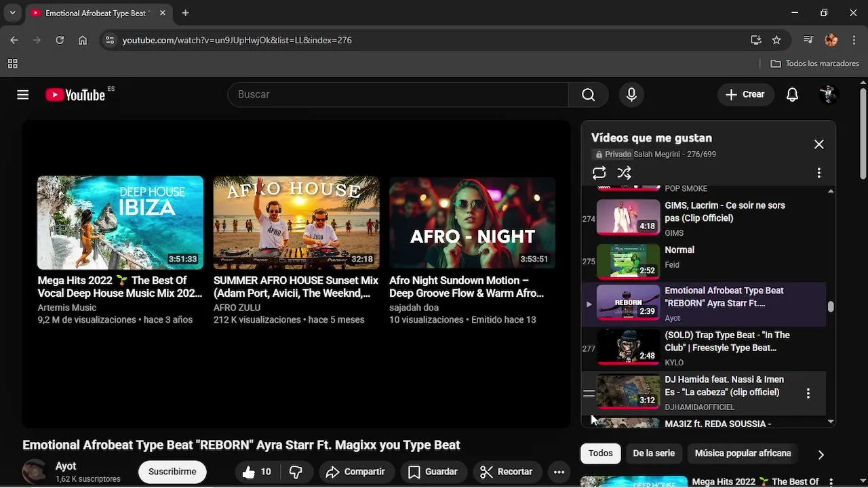The width and height of the screenshot is (868, 488).
Task: Open the Chrome three-dot menu
Action: (854, 40)
